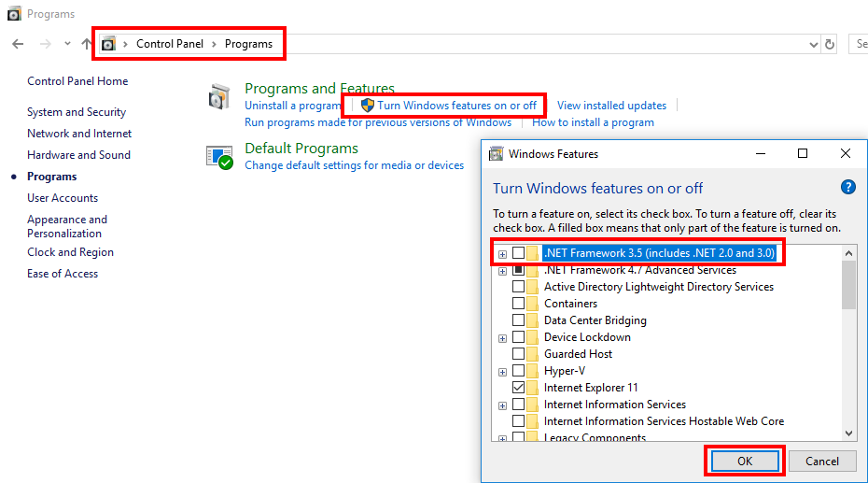Open Run programs made for previous versions
Viewport: 868px width, 483px height.
point(378,122)
